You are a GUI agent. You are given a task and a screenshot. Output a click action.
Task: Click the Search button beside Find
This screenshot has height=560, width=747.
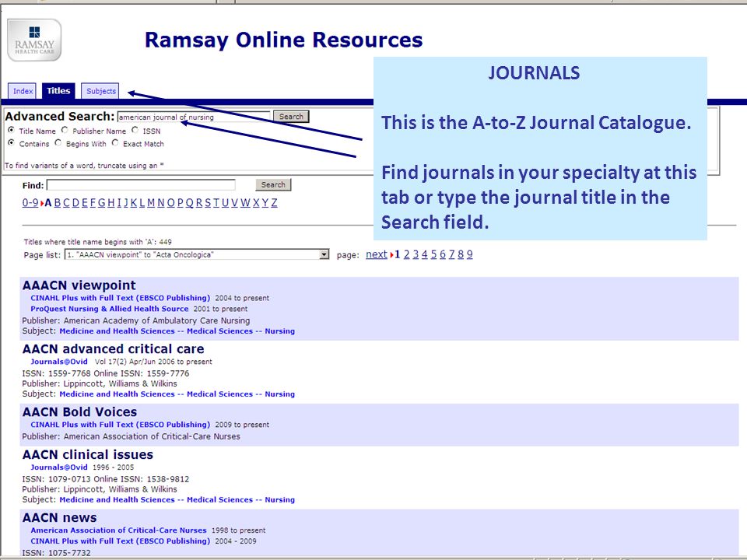pos(273,185)
